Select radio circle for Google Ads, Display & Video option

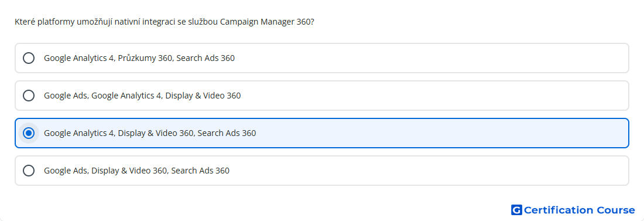pos(29,171)
